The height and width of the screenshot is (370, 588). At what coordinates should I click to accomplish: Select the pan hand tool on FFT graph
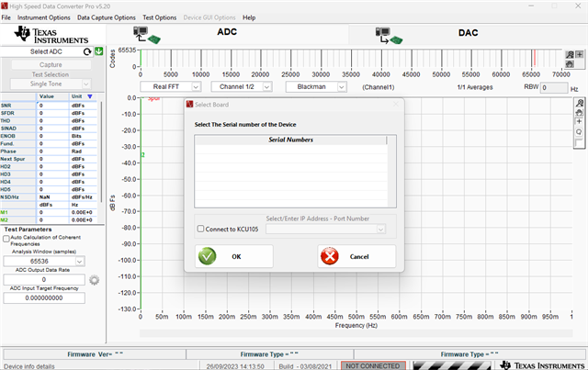tap(580, 112)
